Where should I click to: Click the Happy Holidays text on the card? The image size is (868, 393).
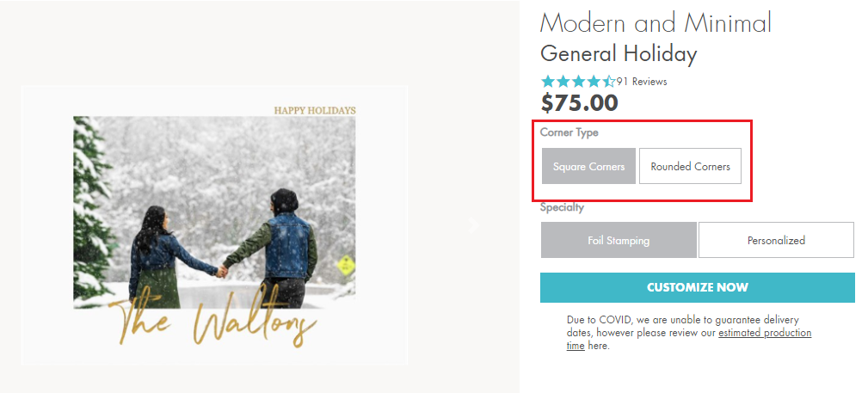click(x=314, y=111)
